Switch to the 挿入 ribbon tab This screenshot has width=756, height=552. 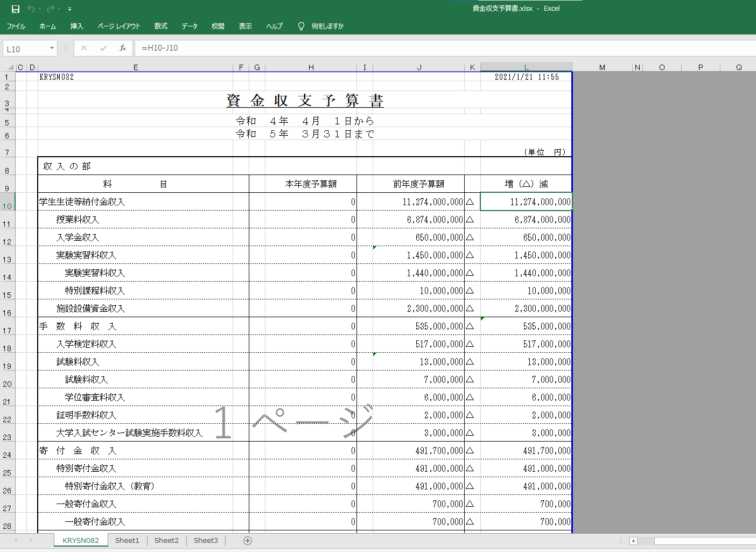(x=76, y=26)
